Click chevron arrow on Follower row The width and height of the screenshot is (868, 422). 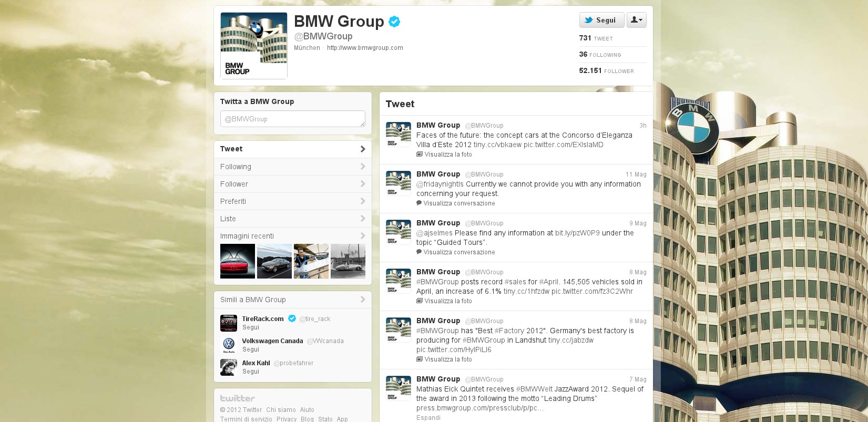(363, 184)
